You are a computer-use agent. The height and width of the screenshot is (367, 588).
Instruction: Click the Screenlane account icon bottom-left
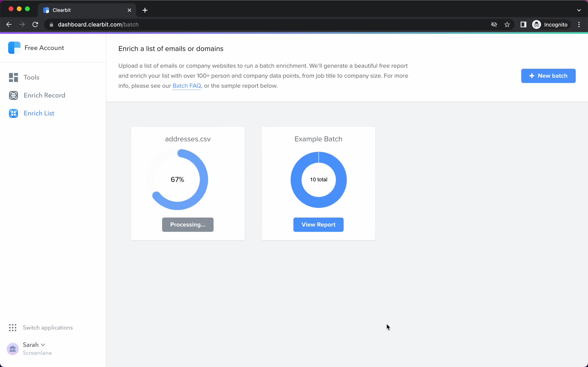tap(13, 348)
